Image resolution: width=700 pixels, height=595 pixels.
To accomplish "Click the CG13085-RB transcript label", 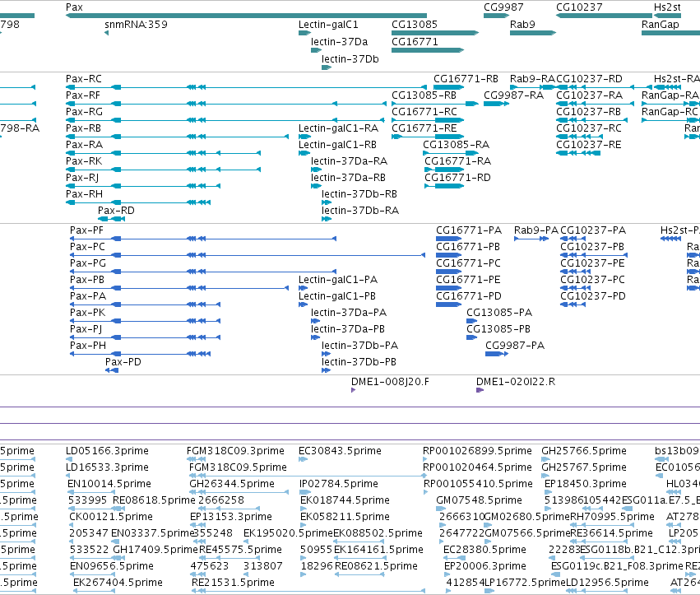I will (x=424, y=95).
